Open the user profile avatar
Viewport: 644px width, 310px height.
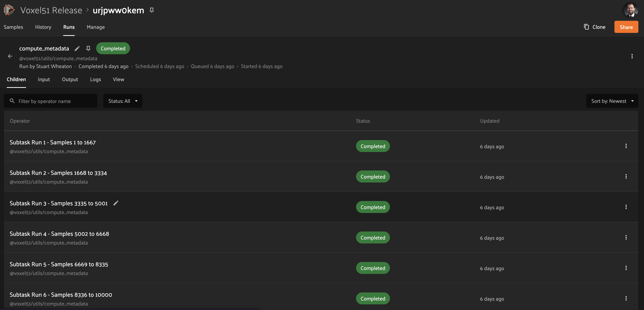pyautogui.click(x=630, y=10)
